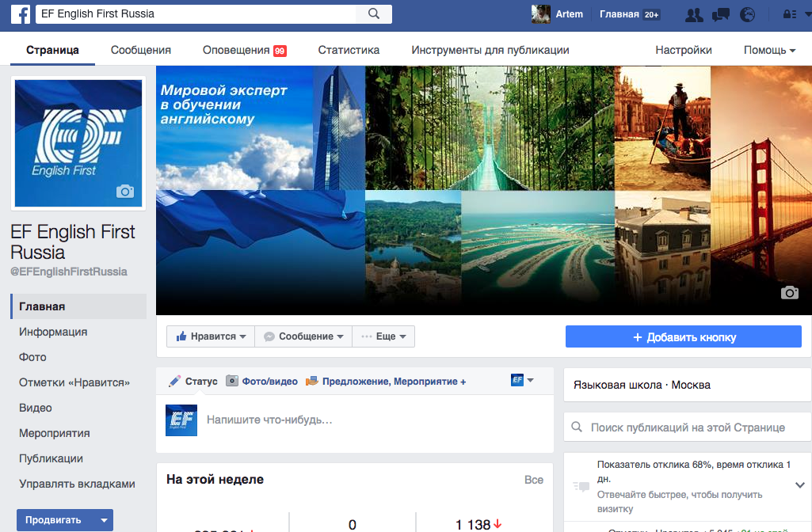
Task: Click pencil icon next to Статус
Action: tap(174, 382)
